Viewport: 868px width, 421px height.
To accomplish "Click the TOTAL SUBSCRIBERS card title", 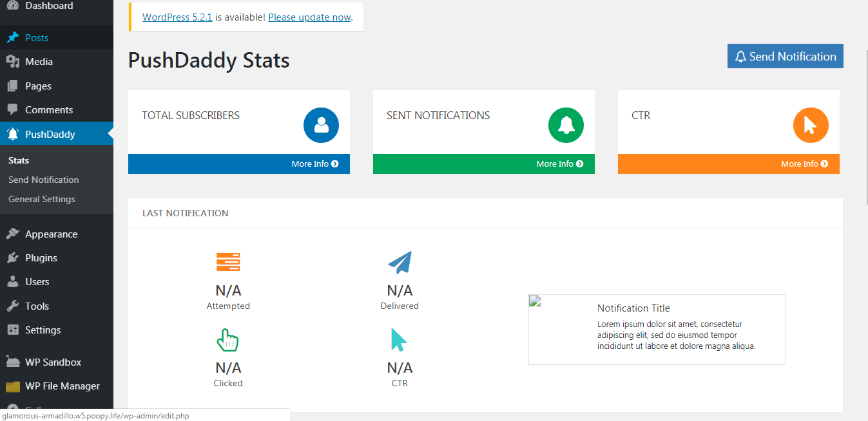I will point(191,115).
